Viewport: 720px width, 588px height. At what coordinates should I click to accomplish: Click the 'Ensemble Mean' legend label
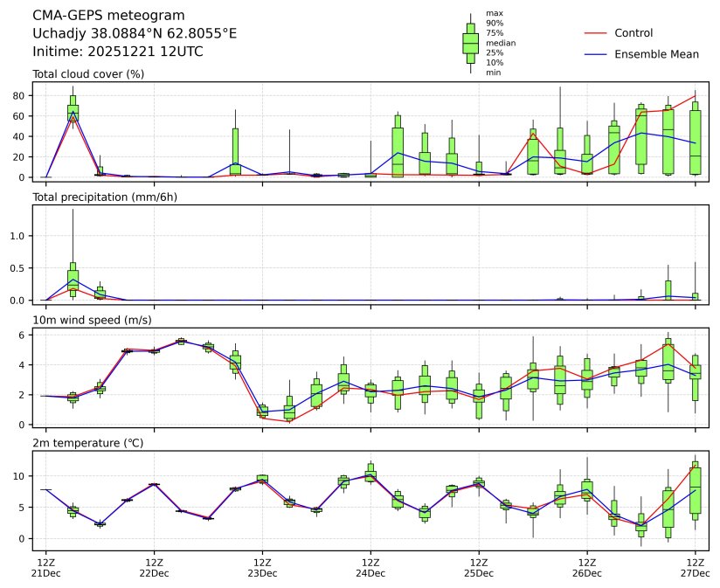[656, 54]
